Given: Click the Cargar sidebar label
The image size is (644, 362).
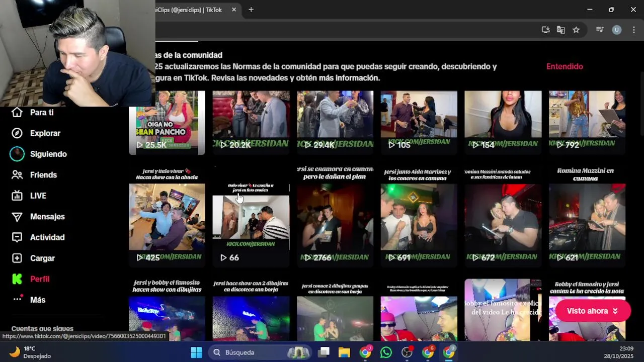Looking at the screenshot, I should tap(42, 258).
